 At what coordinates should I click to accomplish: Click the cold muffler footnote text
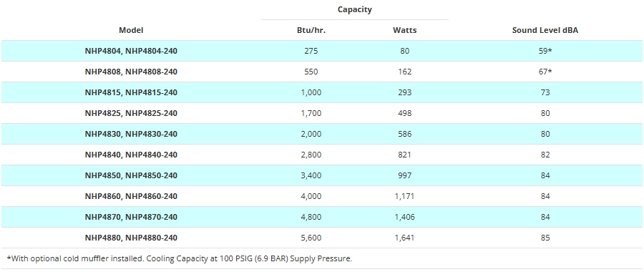(180, 258)
